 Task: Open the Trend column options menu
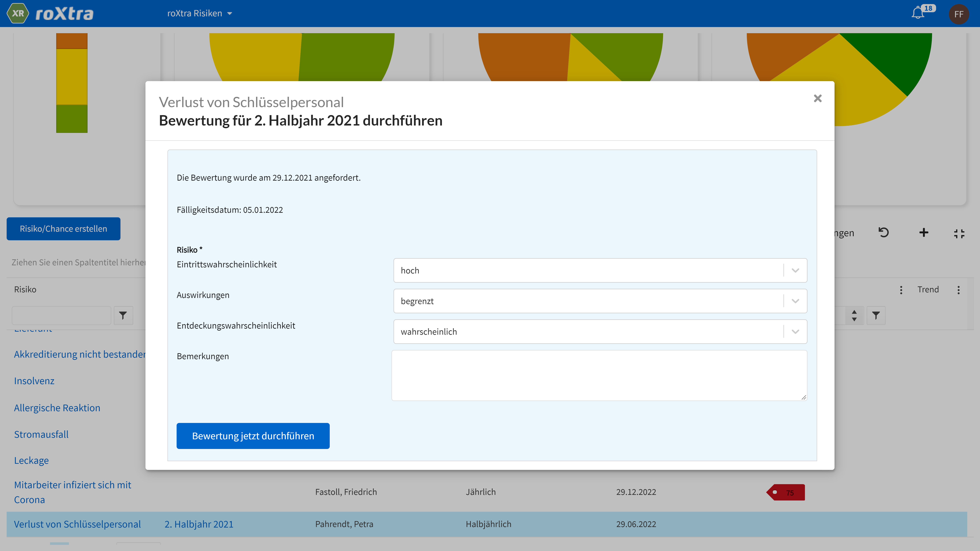click(958, 290)
